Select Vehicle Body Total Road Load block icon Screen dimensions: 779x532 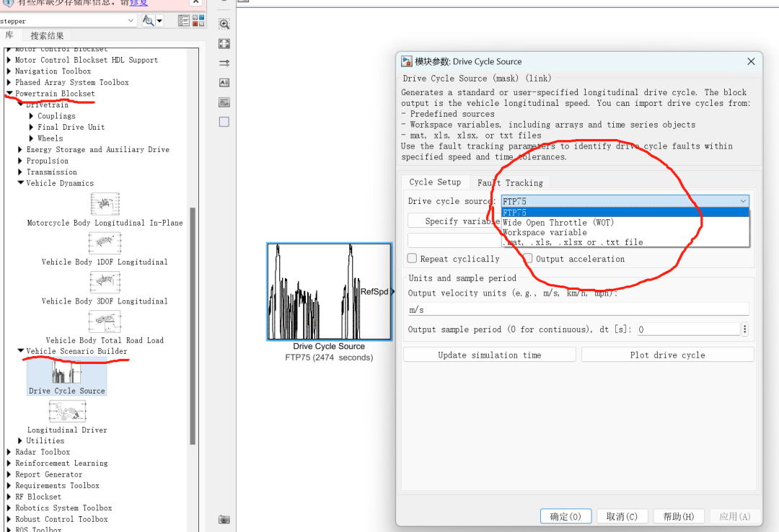click(105, 321)
